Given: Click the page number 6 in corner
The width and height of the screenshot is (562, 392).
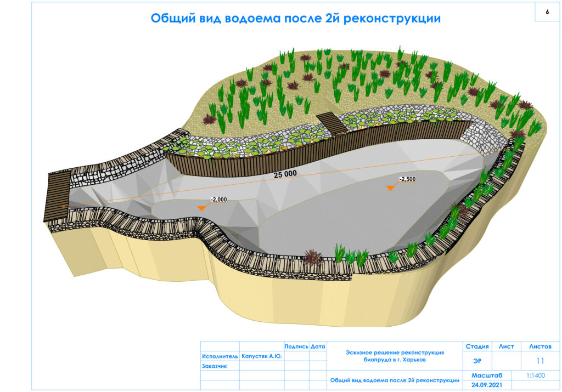Looking at the screenshot, I should point(547,12).
